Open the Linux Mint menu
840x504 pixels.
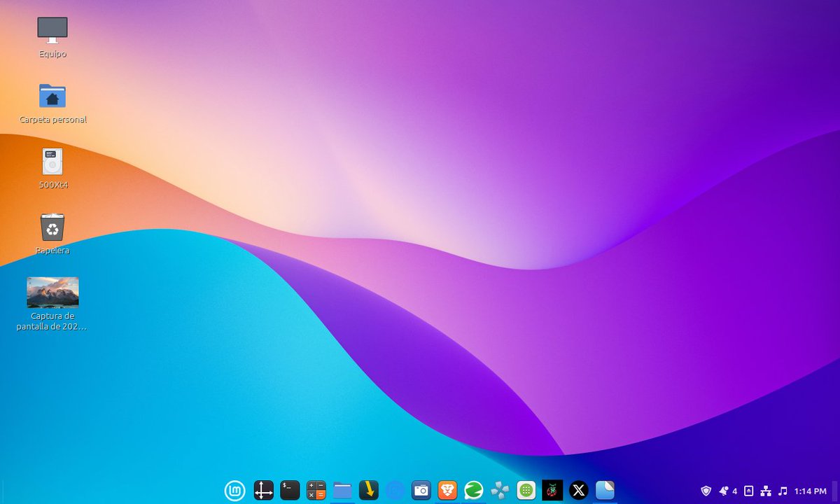pos(234,490)
